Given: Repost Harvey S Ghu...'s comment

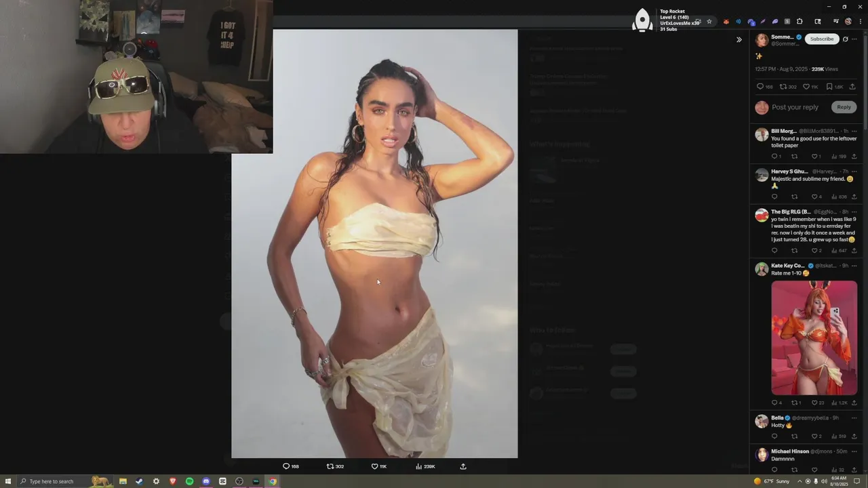Looking at the screenshot, I should tap(794, 197).
